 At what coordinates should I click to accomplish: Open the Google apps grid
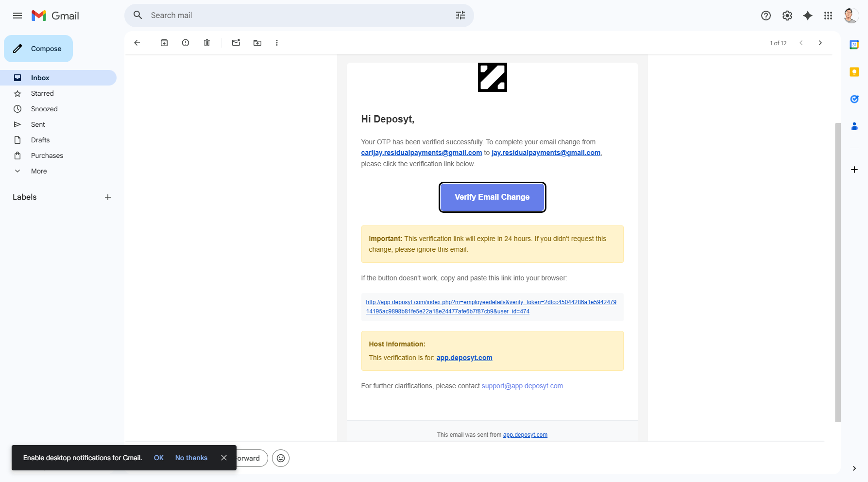828,16
